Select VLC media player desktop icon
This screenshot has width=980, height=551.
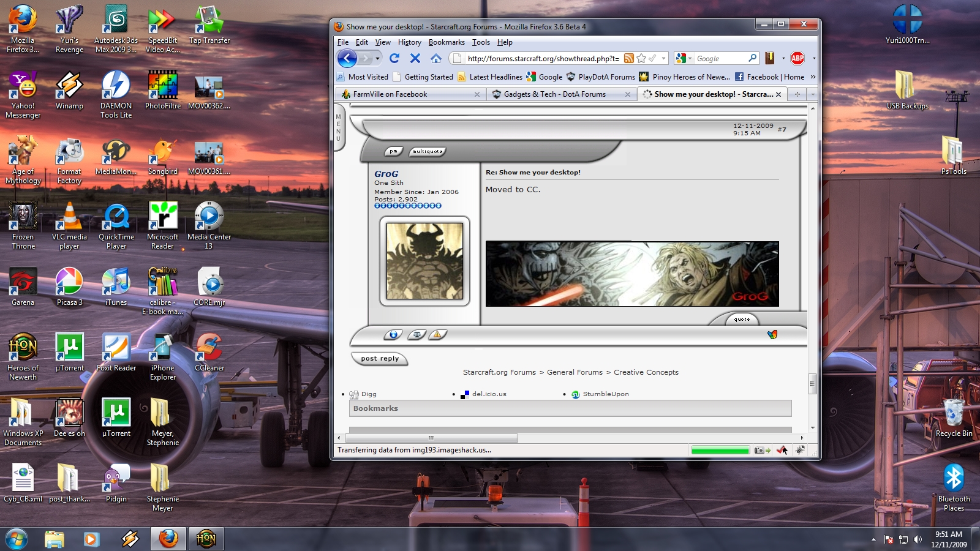coord(69,225)
